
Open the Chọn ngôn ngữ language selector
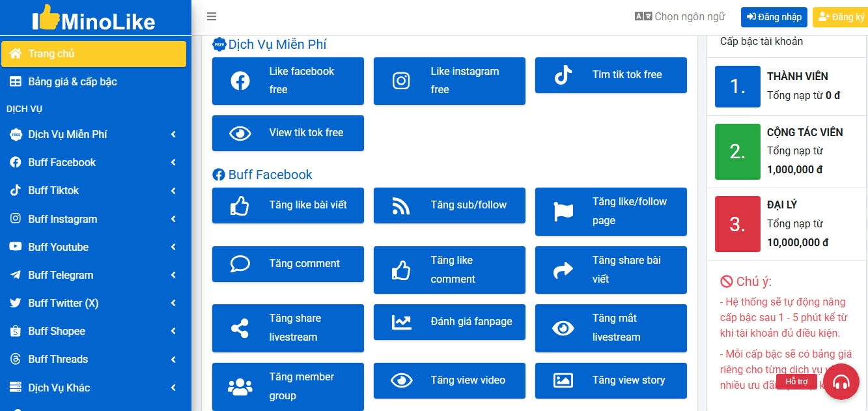(680, 17)
